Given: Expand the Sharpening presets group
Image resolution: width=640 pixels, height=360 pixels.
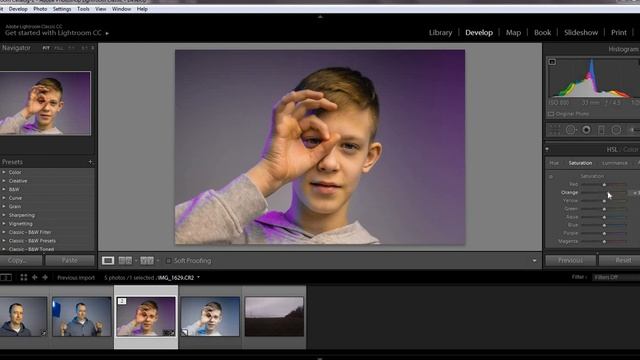Looking at the screenshot, I should (4, 215).
